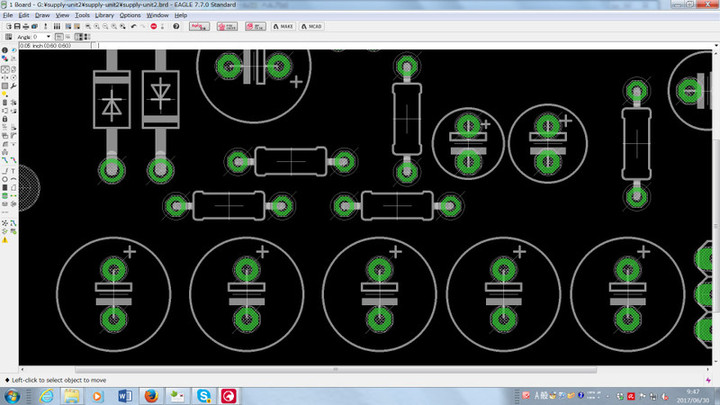
Task: Click the red Stop command icon
Action: (x=154, y=26)
